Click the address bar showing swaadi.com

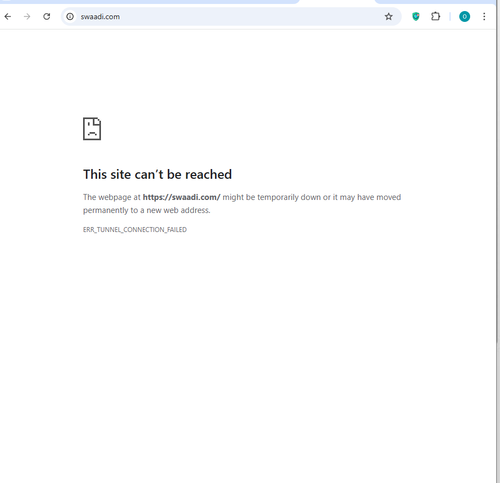pos(231,17)
